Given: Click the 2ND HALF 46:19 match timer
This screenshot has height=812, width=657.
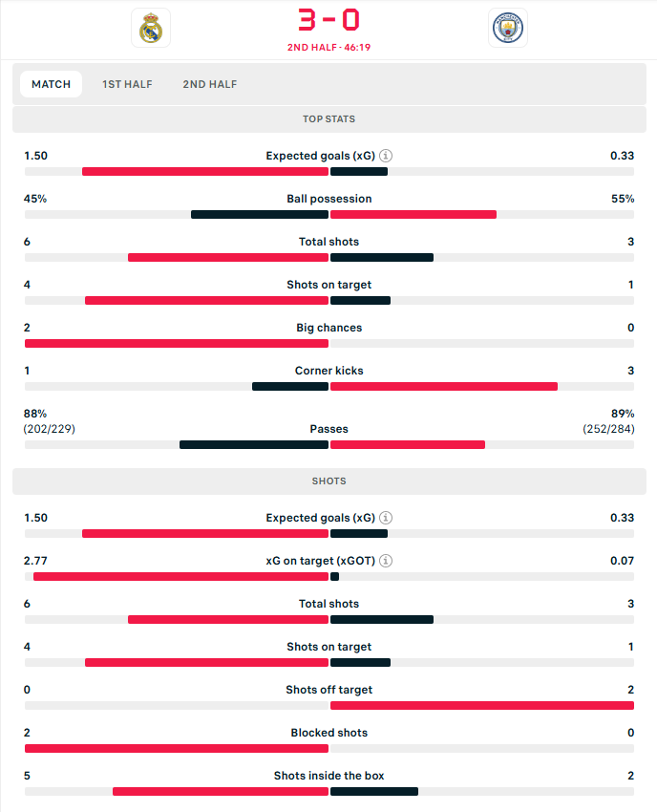Looking at the screenshot, I should 328,47.
